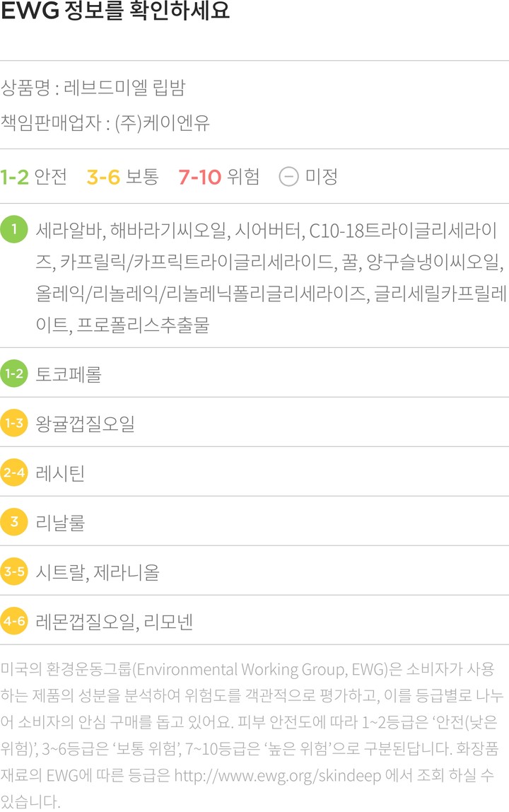Select the 리날룰 ingredient
This screenshot has width=509, height=812.
pos(60,522)
